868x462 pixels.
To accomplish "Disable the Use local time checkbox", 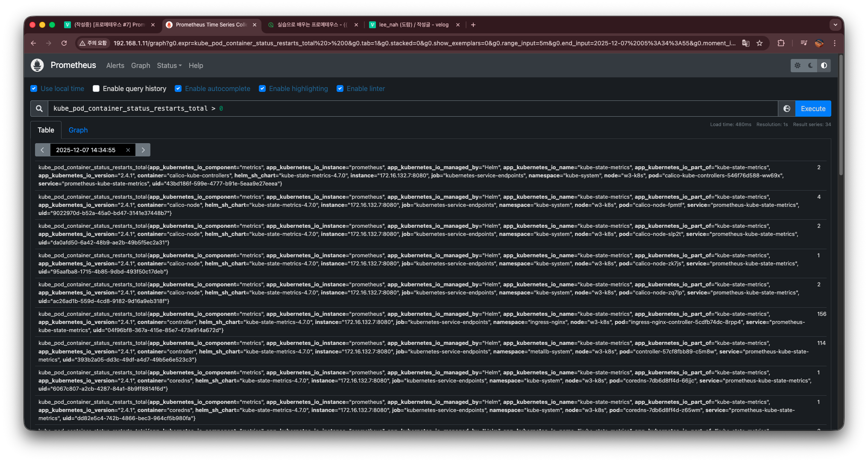I will point(34,88).
